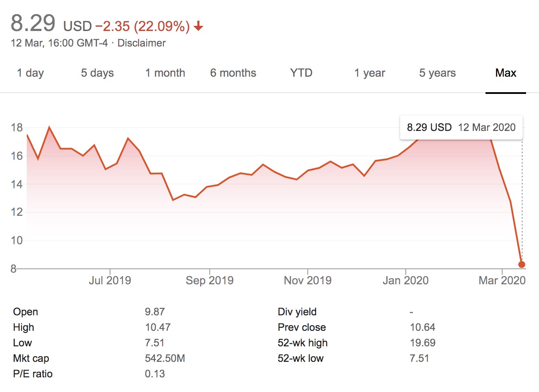
Task: Open the 1 month chart tab
Action: 165,73
